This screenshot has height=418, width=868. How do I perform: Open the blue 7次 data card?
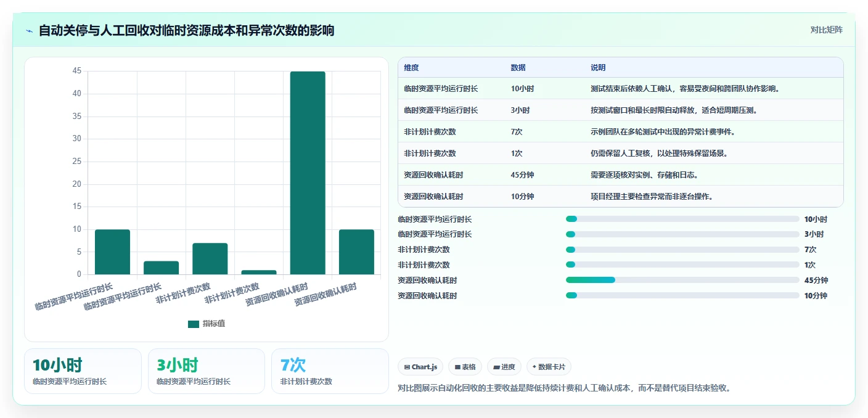[x=330, y=371]
